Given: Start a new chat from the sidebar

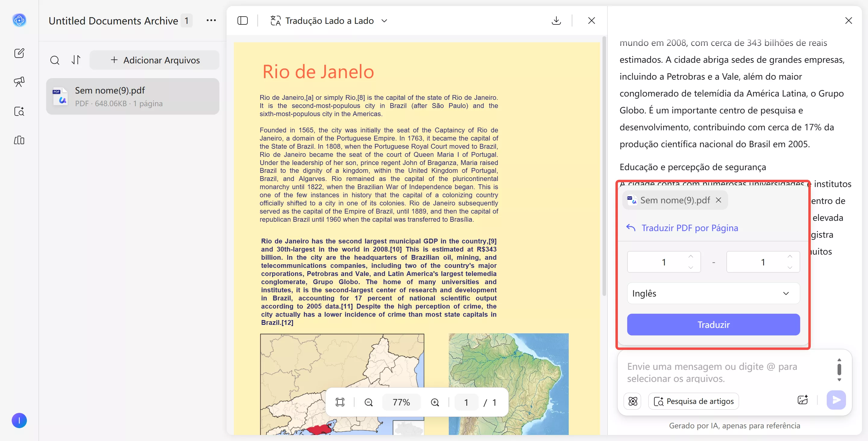Looking at the screenshot, I should click(19, 53).
